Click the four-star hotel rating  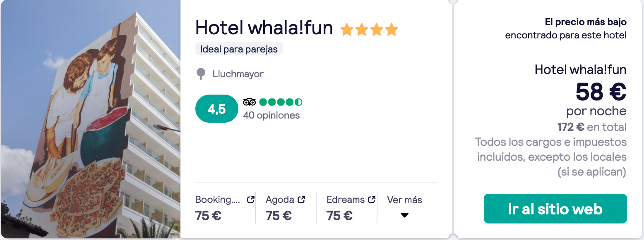click(x=369, y=29)
